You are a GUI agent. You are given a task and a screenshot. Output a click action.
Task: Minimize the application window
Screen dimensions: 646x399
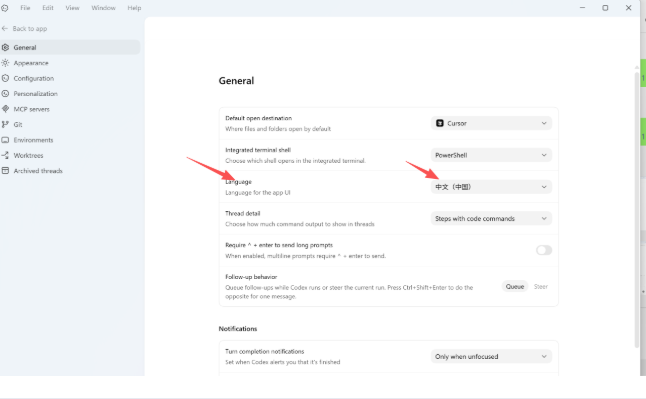point(582,8)
